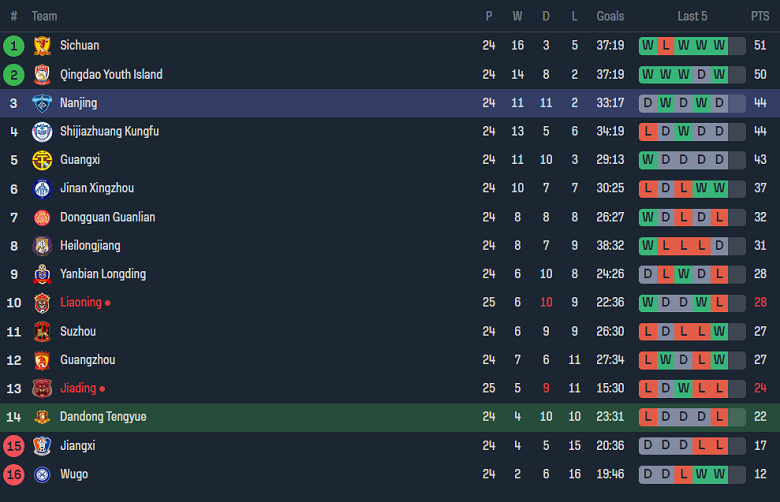Screen dimensions: 780x502
Task: Click Jiangxi's most recent loss result box
Action: coord(720,446)
